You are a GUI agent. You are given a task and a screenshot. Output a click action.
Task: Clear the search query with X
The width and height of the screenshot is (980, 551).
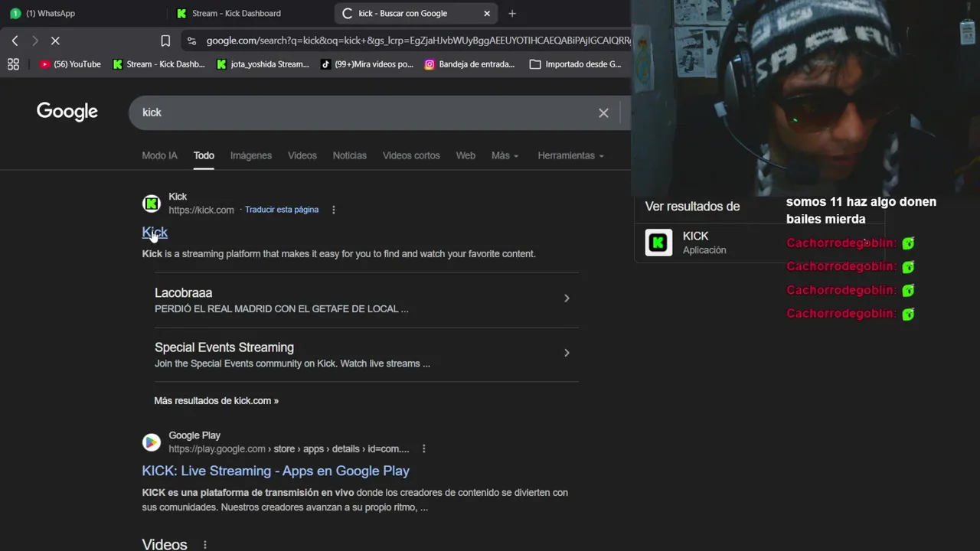coord(603,112)
